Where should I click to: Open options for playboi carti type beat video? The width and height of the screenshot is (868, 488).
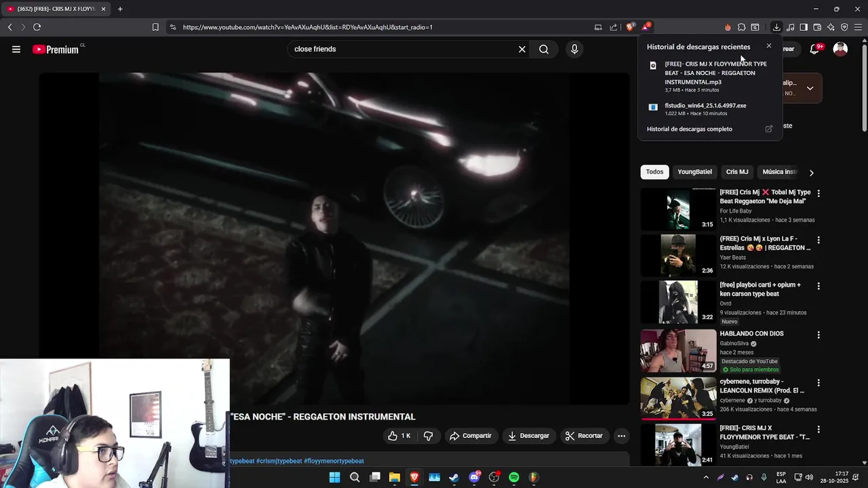[818, 286]
